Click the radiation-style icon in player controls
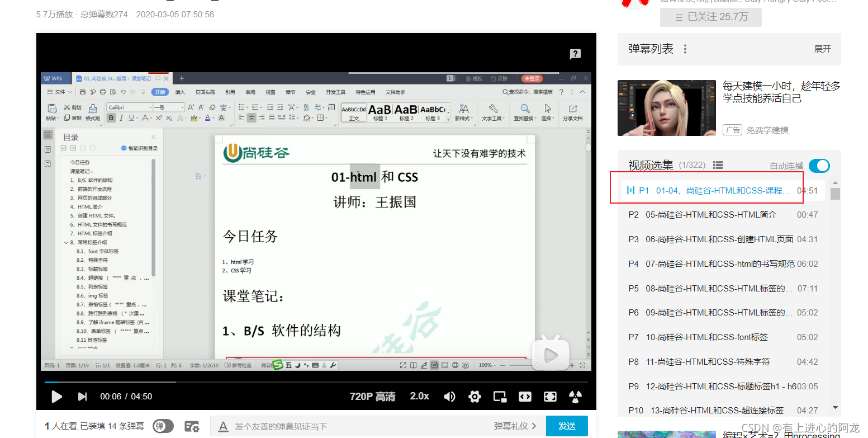This screenshot has height=438, width=868. click(x=575, y=397)
